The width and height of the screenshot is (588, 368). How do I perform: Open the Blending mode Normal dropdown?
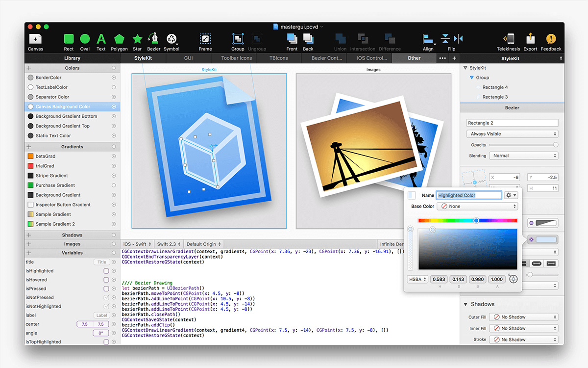[x=524, y=156]
